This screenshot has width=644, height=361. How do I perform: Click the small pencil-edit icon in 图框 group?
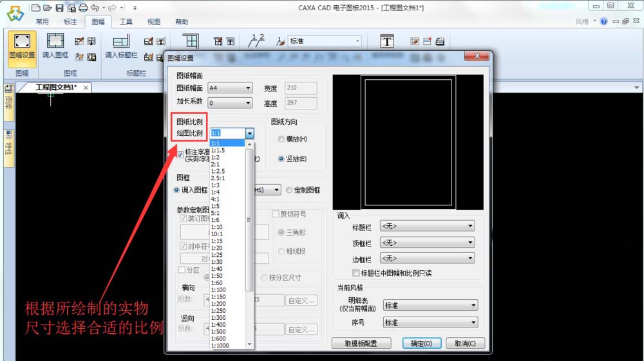[79, 41]
